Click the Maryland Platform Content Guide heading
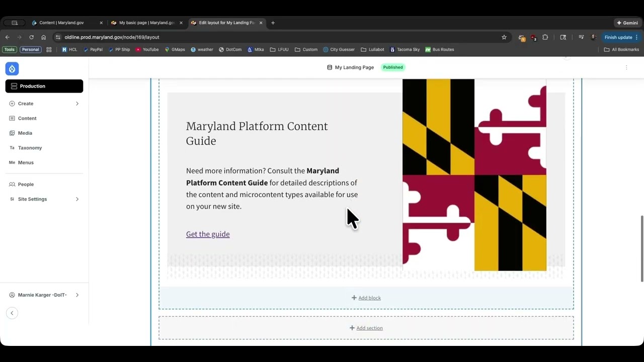The height and width of the screenshot is (362, 644). [257, 133]
